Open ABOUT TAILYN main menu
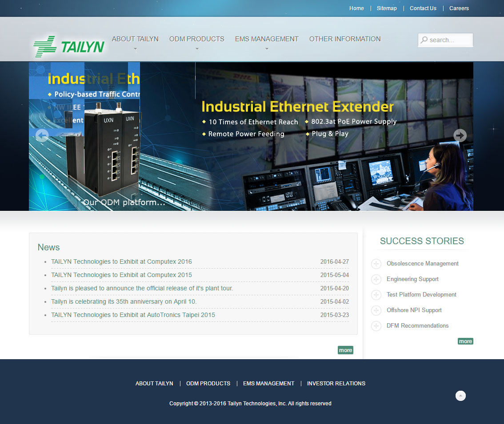 pos(135,39)
